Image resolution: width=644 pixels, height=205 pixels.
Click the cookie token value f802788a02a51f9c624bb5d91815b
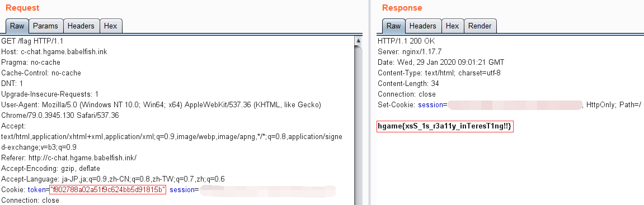107,189
